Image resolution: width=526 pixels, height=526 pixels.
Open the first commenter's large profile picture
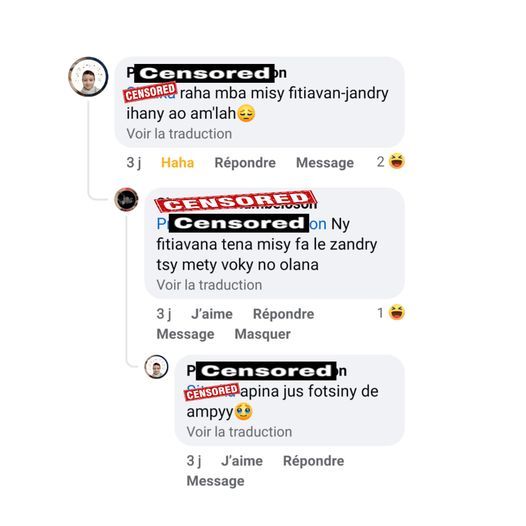tap(88, 77)
